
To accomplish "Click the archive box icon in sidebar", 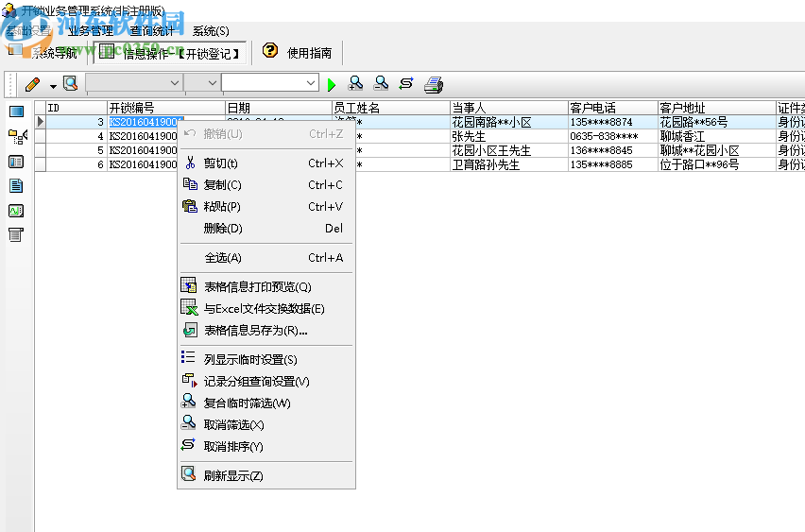I will pyautogui.click(x=16, y=235).
